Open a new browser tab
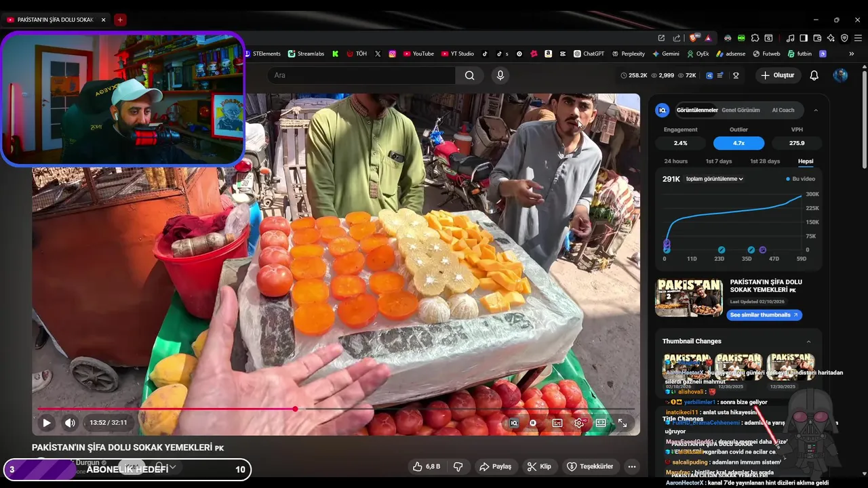Viewport: 868px width, 488px height. [x=120, y=20]
